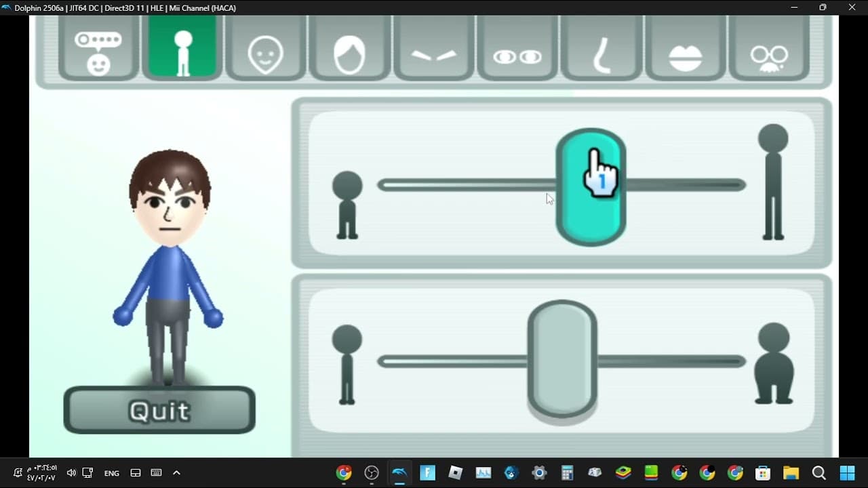Click the Quit button

159,410
